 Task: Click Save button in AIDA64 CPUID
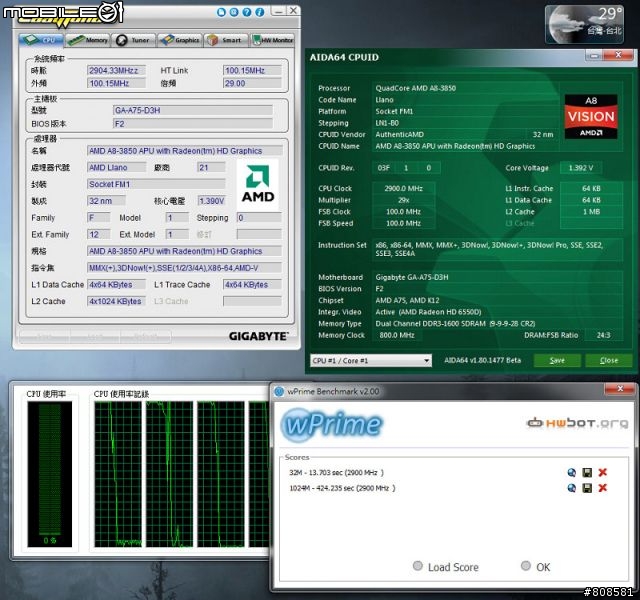pyautogui.click(x=557, y=360)
